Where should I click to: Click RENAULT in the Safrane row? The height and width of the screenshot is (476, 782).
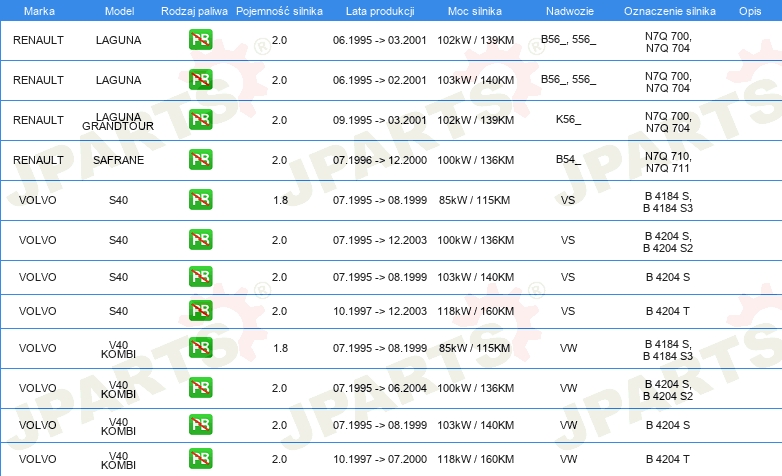(x=38, y=160)
